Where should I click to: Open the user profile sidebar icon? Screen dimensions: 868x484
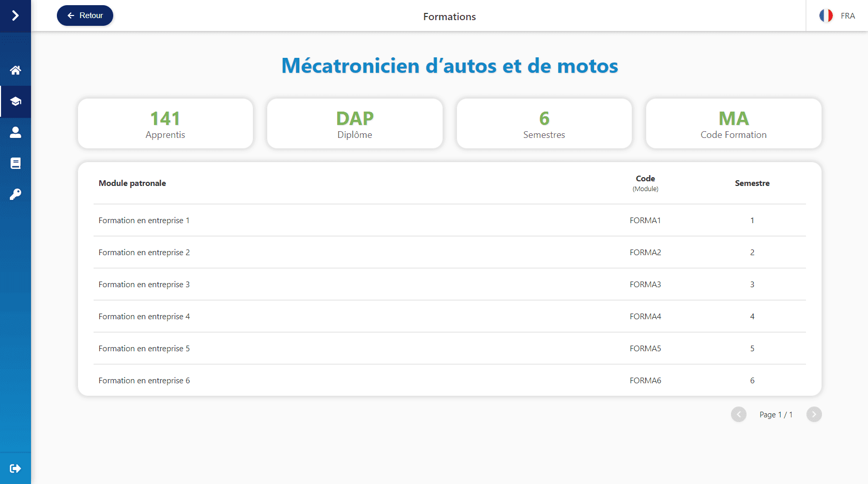point(16,133)
